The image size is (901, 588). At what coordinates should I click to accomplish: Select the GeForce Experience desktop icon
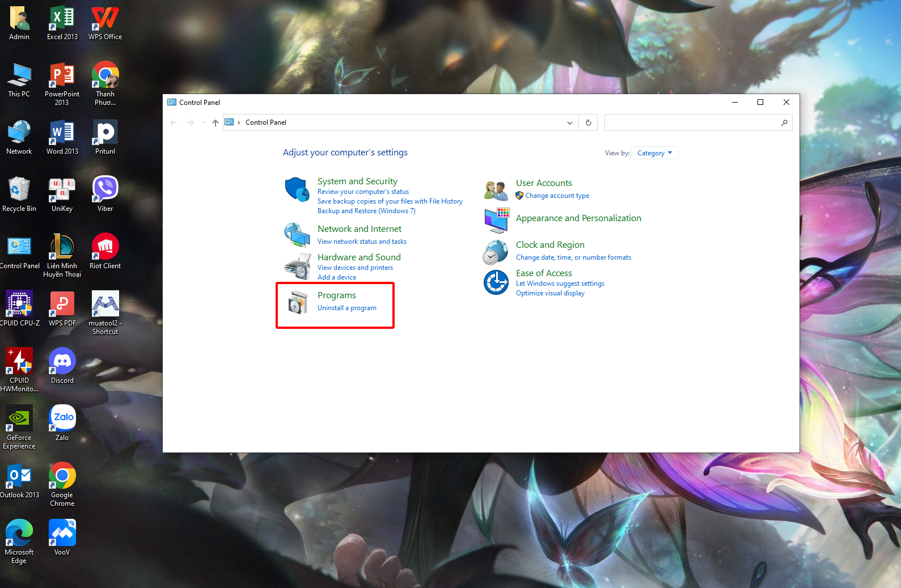click(19, 428)
